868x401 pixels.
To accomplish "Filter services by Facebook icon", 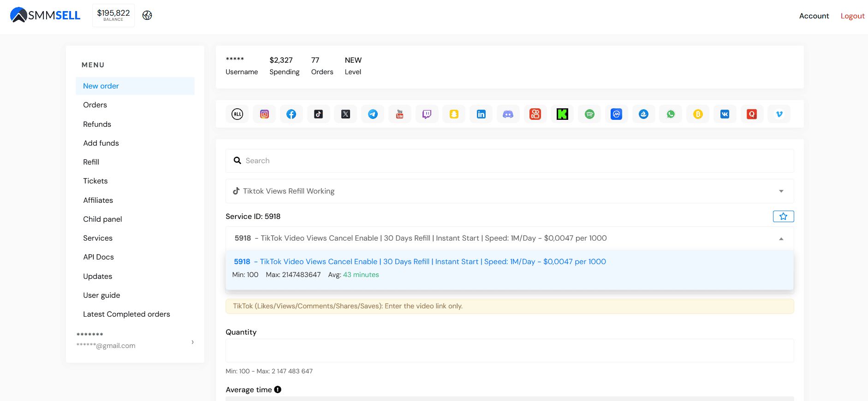I will (291, 114).
